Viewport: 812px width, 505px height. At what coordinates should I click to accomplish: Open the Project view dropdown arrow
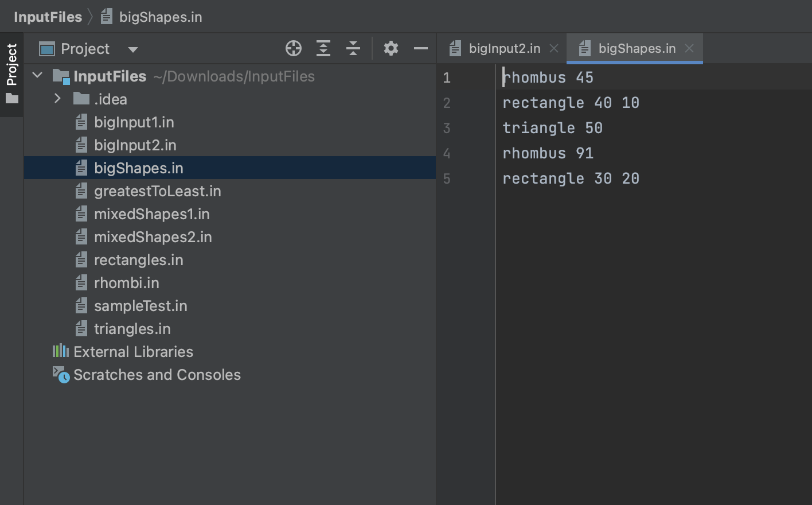(x=133, y=49)
